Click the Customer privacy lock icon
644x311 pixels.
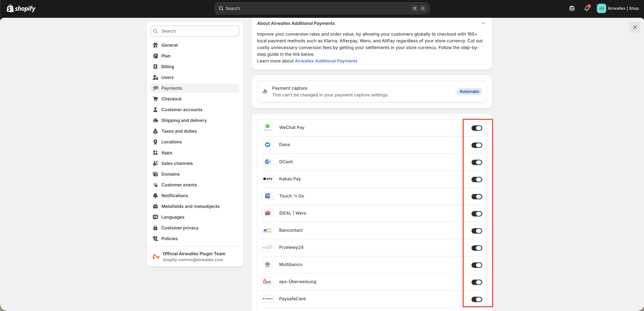tap(155, 228)
